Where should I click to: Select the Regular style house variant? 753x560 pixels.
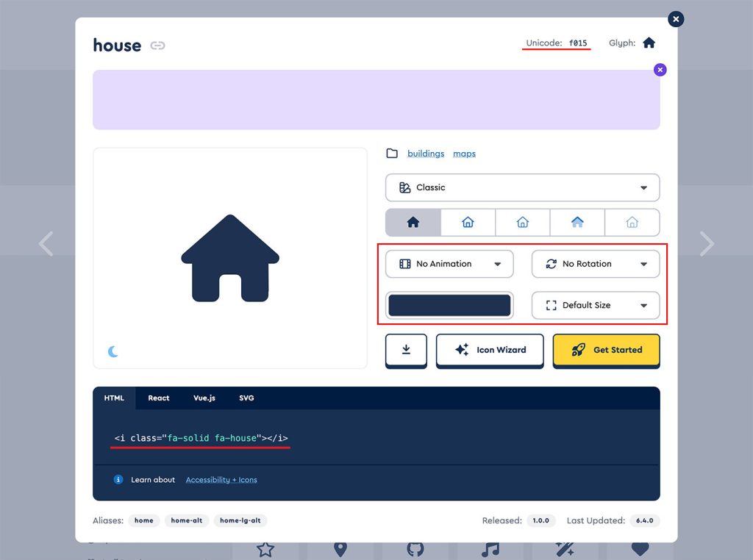(468, 222)
